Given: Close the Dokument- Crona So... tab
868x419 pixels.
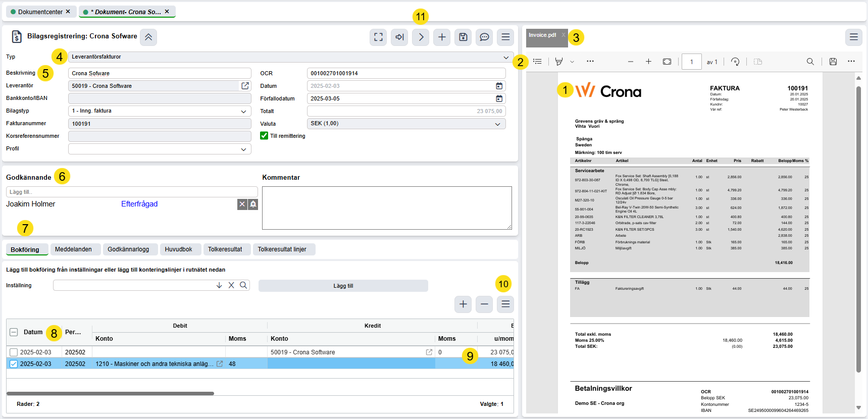Looking at the screenshot, I should click(167, 12).
